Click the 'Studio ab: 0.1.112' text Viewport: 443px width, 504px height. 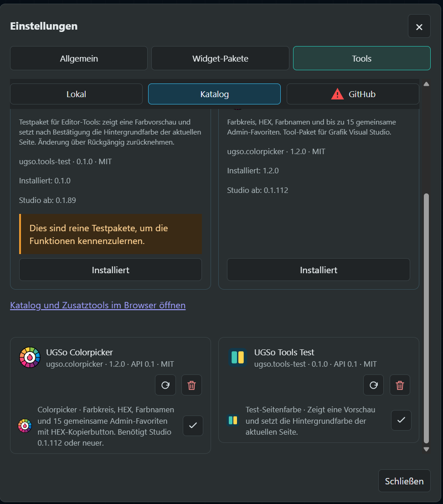pyautogui.click(x=258, y=190)
